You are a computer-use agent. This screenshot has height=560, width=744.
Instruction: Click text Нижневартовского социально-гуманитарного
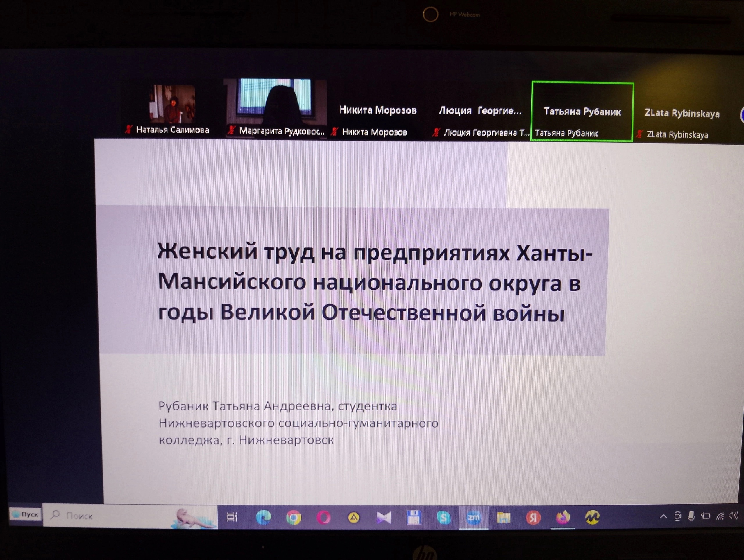(x=298, y=423)
